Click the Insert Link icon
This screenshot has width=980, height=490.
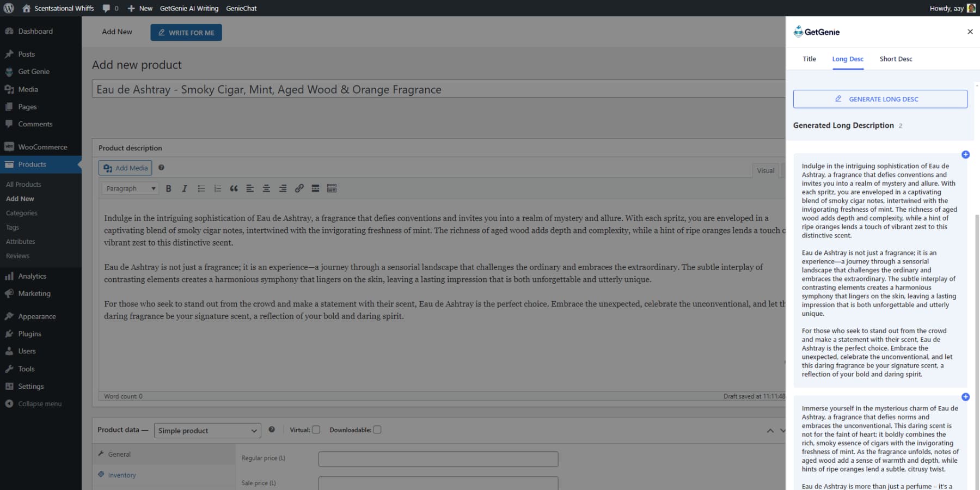pos(299,188)
